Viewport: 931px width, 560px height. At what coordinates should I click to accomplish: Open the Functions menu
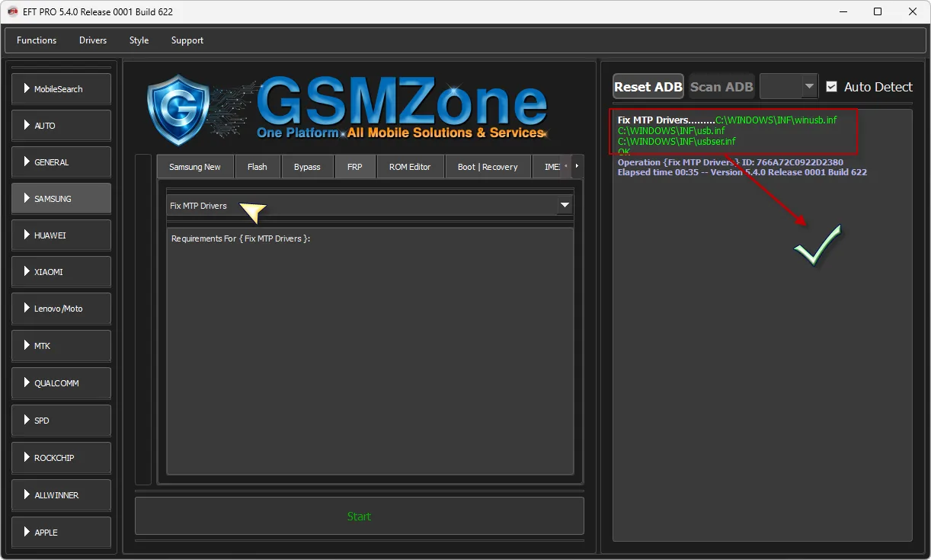(37, 40)
